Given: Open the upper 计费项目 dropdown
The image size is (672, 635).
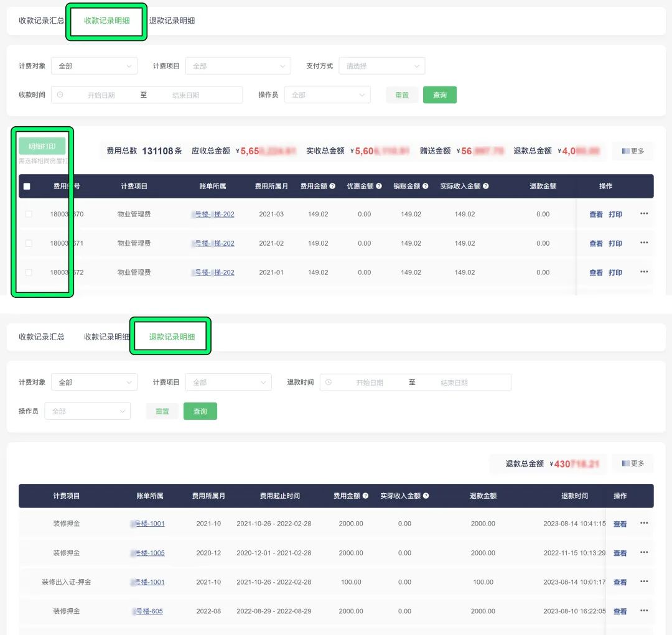Looking at the screenshot, I should click(x=238, y=66).
